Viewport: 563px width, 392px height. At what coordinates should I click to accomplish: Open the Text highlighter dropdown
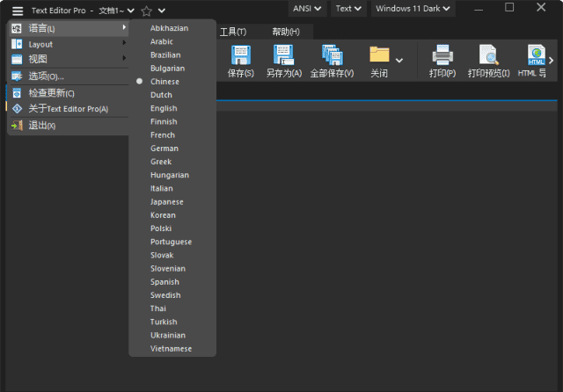[x=348, y=9]
